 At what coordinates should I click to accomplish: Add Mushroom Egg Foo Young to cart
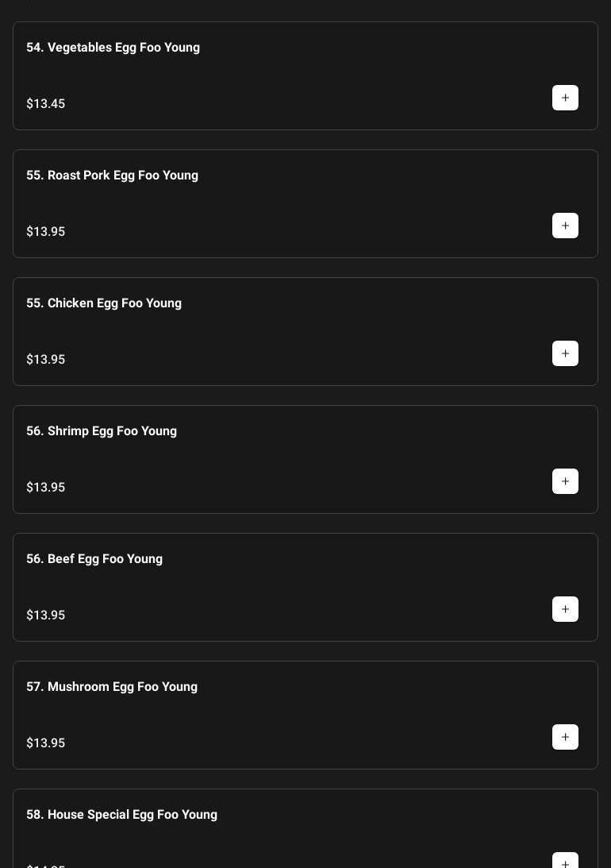coord(565,737)
